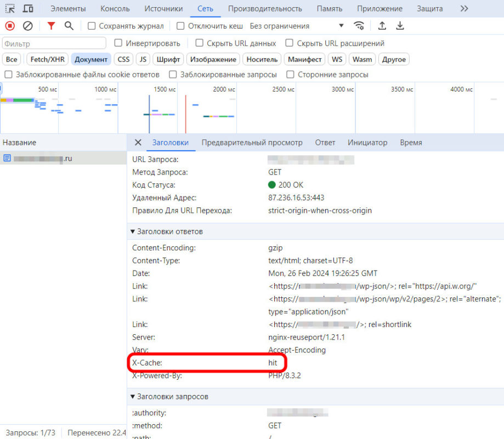Enable Заблокированные файлы cookie ответов checkbox
504x439 pixels.
pyautogui.click(x=8, y=74)
